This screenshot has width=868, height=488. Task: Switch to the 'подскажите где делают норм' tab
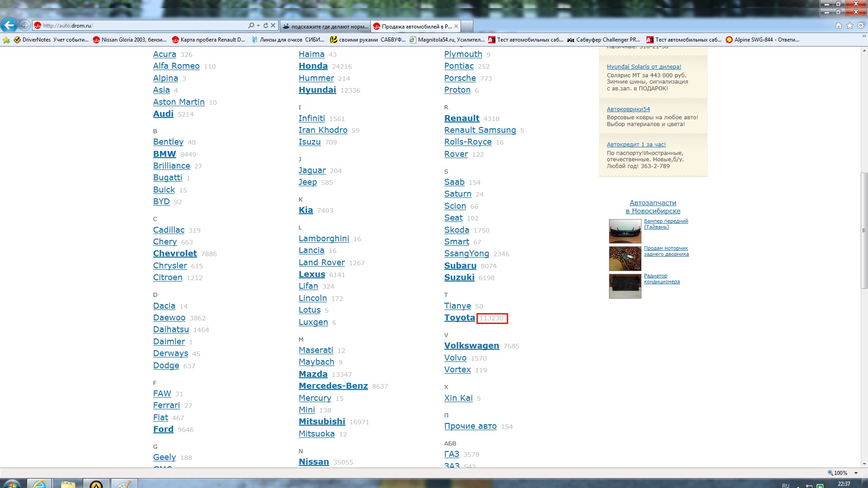[325, 26]
